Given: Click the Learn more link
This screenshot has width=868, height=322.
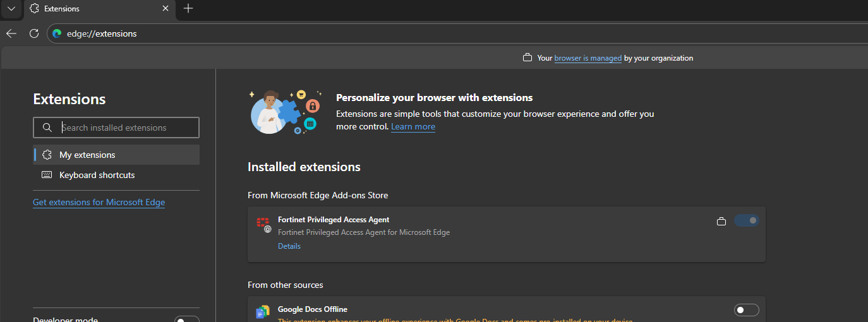Looking at the screenshot, I should pos(413,126).
